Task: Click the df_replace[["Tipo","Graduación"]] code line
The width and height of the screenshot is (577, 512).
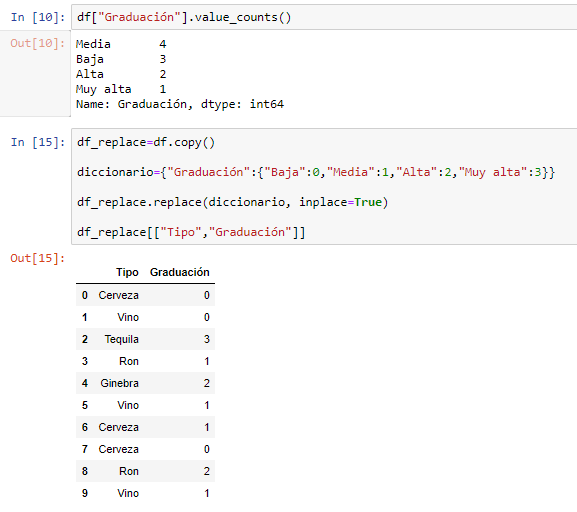Action: [x=191, y=232]
